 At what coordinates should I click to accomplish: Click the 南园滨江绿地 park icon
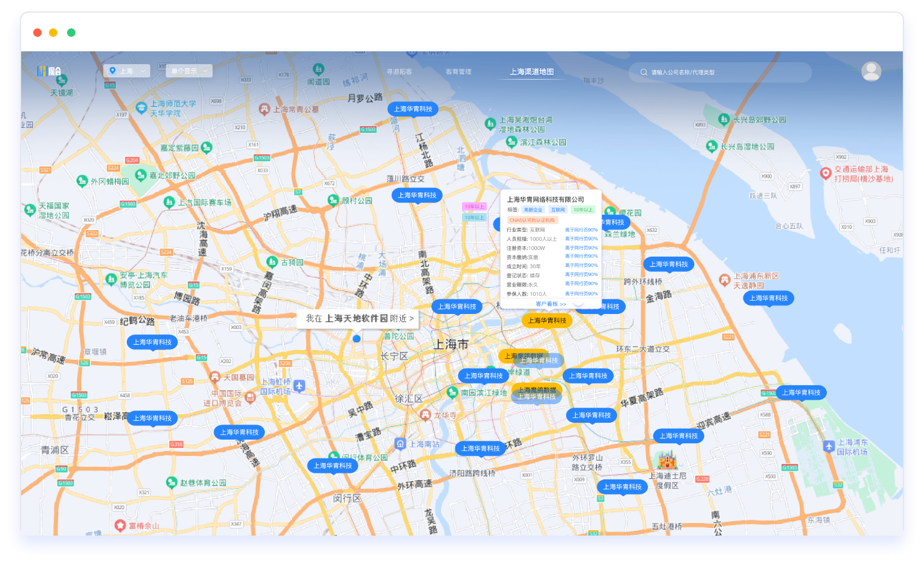[452, 393]
